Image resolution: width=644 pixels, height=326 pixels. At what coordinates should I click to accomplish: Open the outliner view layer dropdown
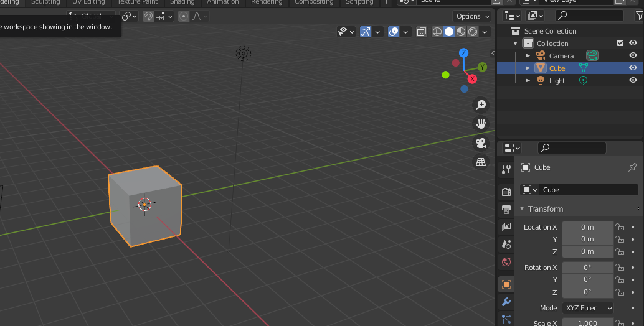pyautogui.click(x=536, y=16)
